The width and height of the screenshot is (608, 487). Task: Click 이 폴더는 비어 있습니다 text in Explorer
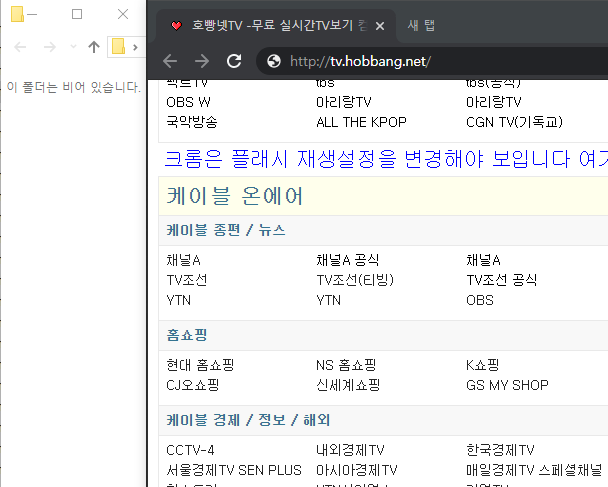pos(74,87)
